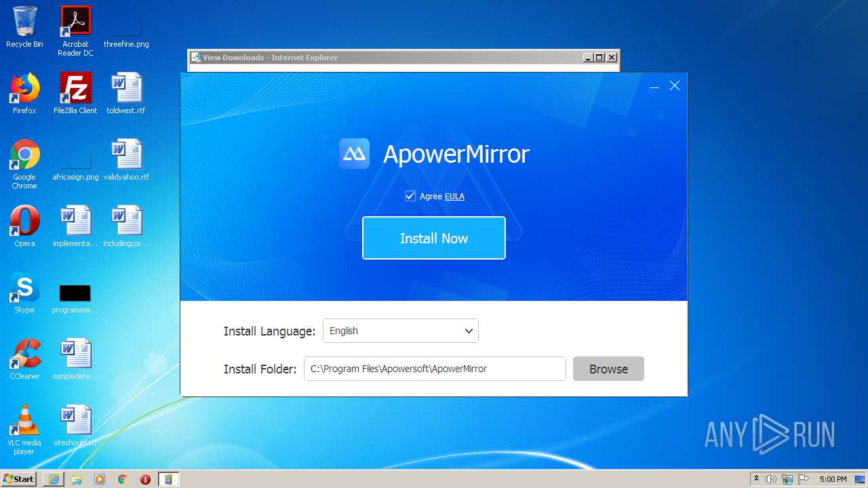Viewport: 868px width, 488px height.
Task: Open the EULA link
Action: click(454, 197)
